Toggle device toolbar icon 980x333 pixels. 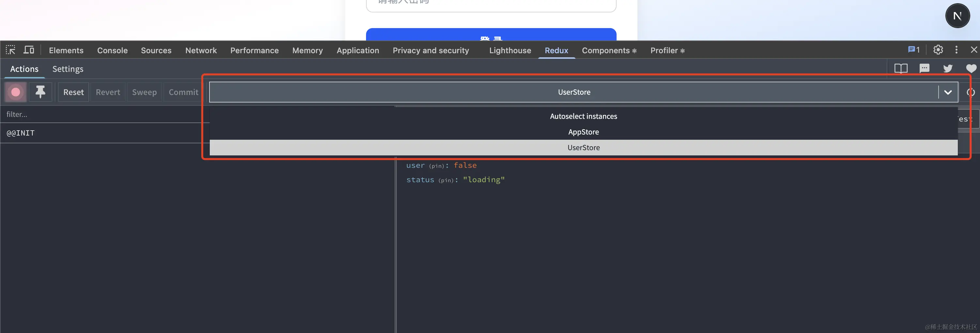coord(29,50)
